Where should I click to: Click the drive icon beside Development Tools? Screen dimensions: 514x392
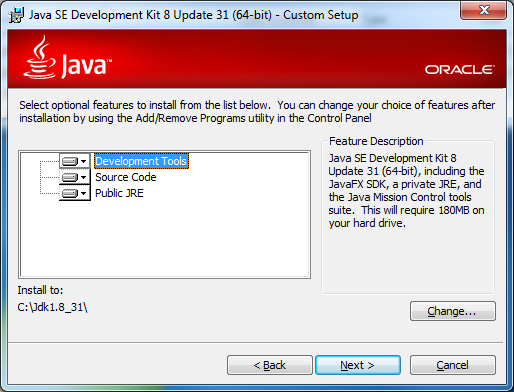tap(70, 161)
